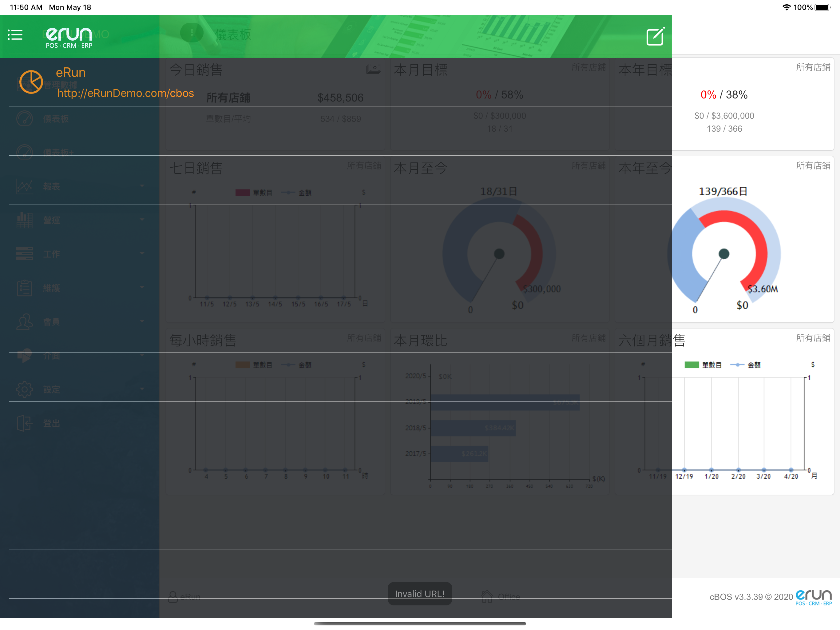Click the eRun user icon in footer
The height and width of the screenshot is (630, 840).
[173, 596]
